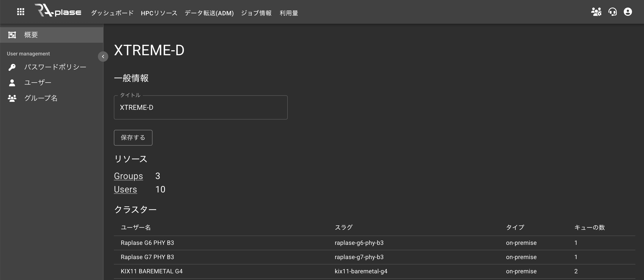Click slug raplase-g6-phy-b3

click(359, 243)
